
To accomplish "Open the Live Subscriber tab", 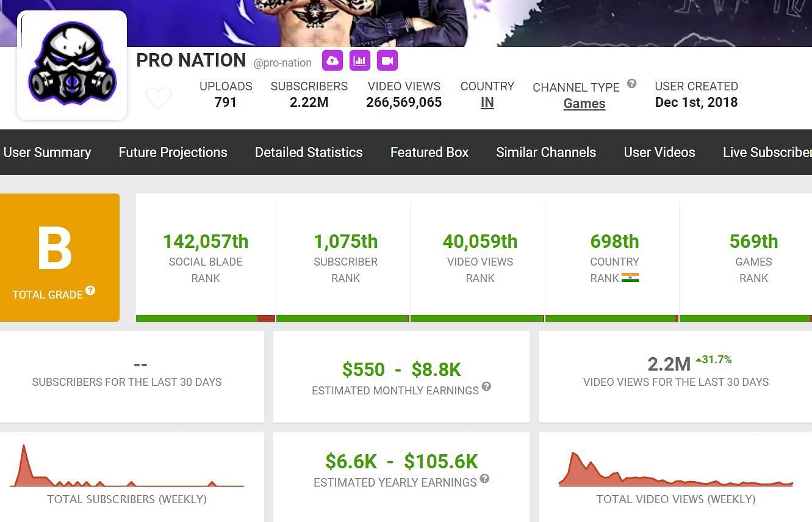I will tap(767, 152).
